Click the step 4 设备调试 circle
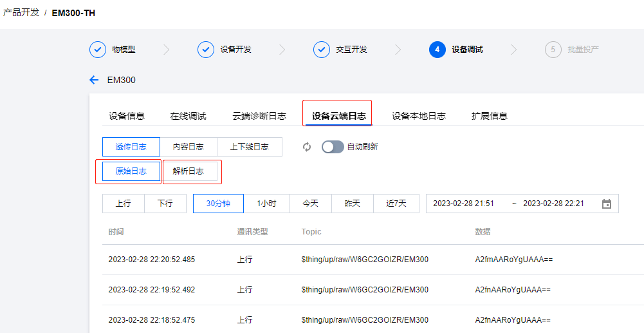This screenshot has width=644, height=333. click(437, 50)
